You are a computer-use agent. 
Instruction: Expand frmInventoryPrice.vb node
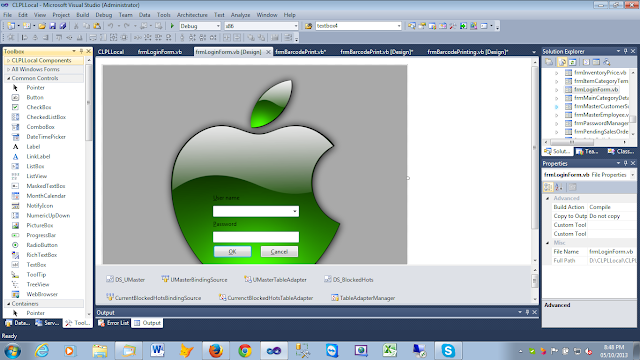coord(557,73)
